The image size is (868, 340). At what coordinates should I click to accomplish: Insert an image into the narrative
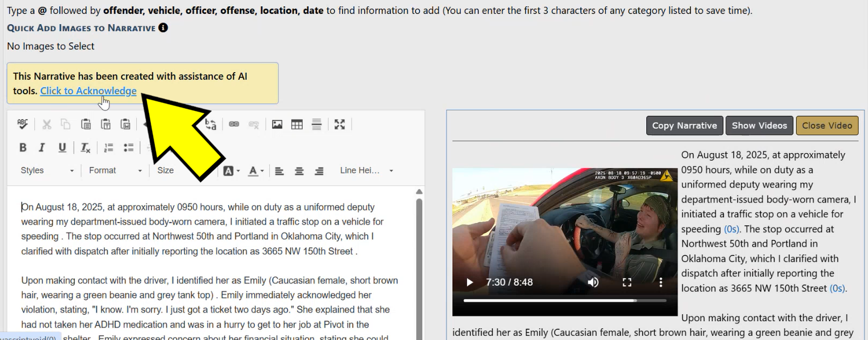277,124
